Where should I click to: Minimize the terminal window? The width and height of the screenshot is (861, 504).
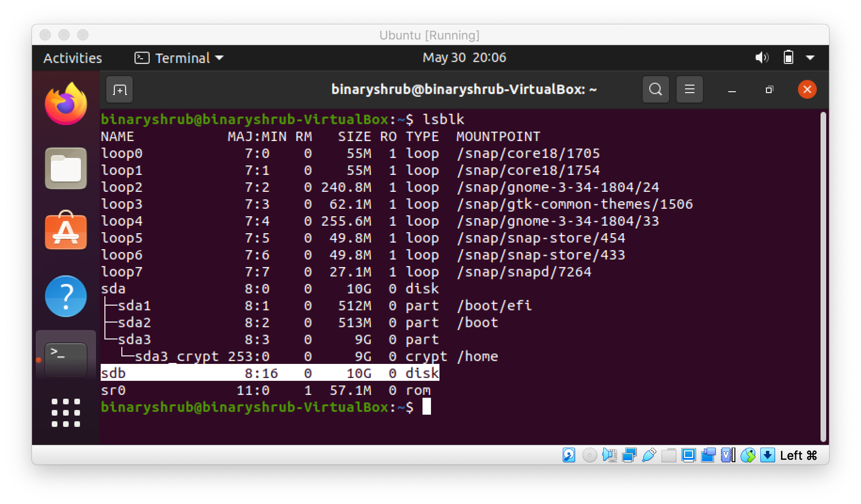732,89
